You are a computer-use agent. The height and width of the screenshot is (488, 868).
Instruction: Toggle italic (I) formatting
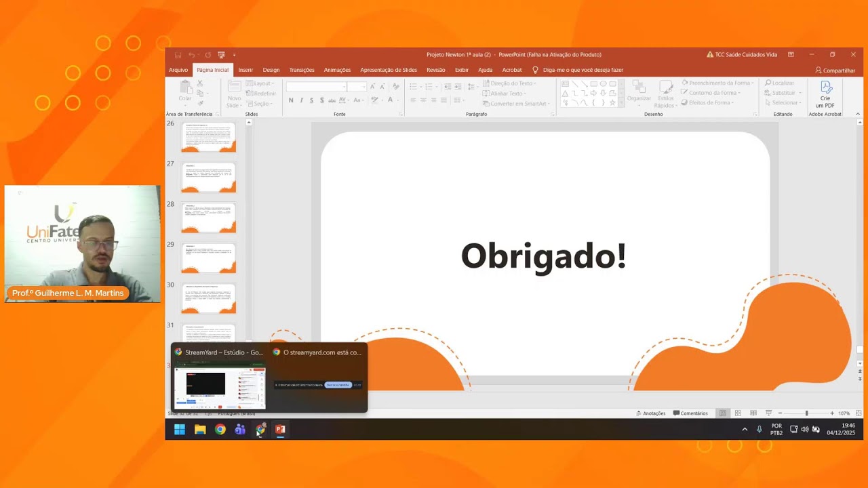point(301,100)
